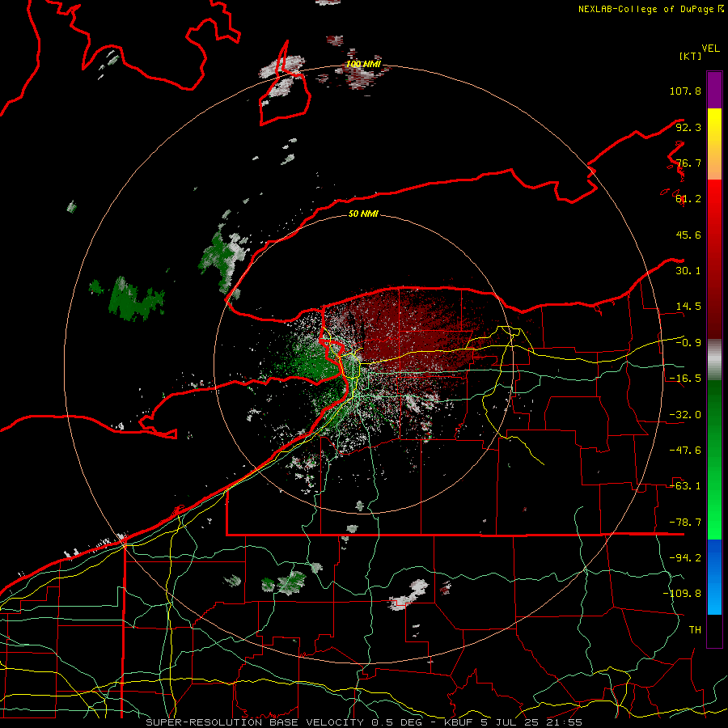Click the 76.7 scale value
Viewport: 728px width, 728px height.
pyautogui.click(x=688, y=163)
